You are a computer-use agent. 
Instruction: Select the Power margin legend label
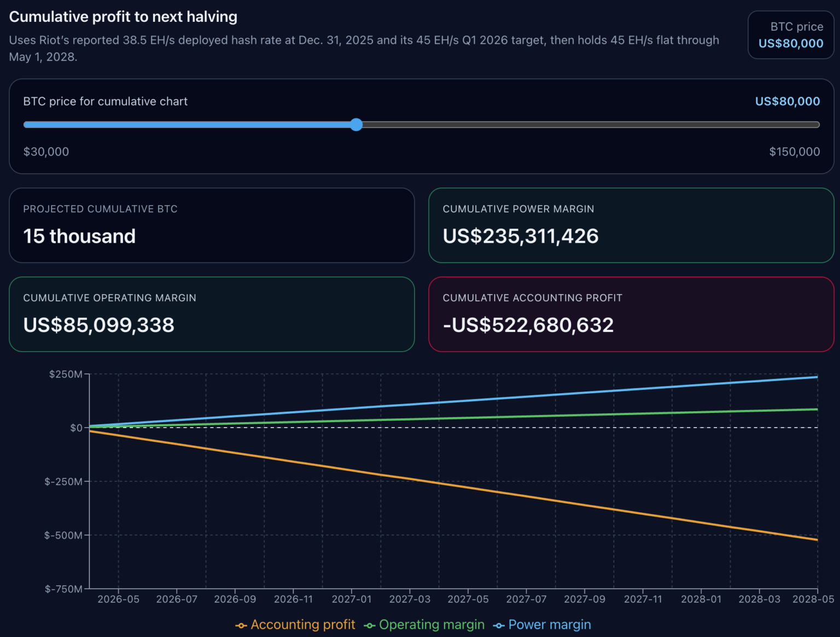pos(550,624)
